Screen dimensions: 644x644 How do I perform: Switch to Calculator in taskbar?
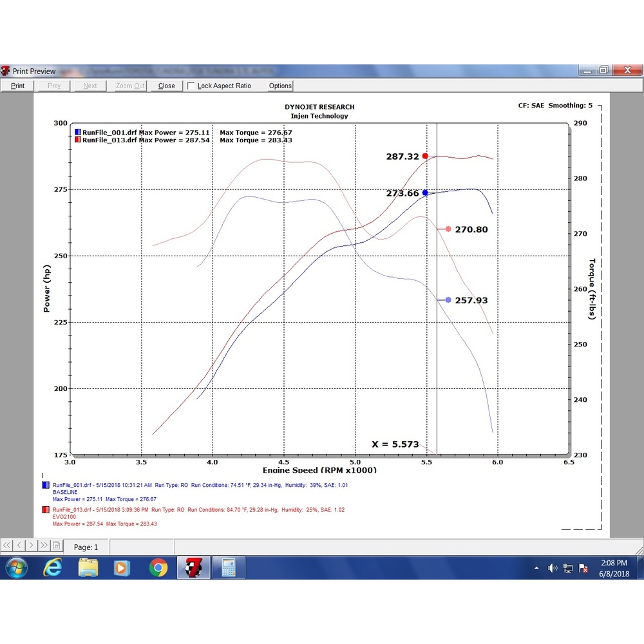229,568
